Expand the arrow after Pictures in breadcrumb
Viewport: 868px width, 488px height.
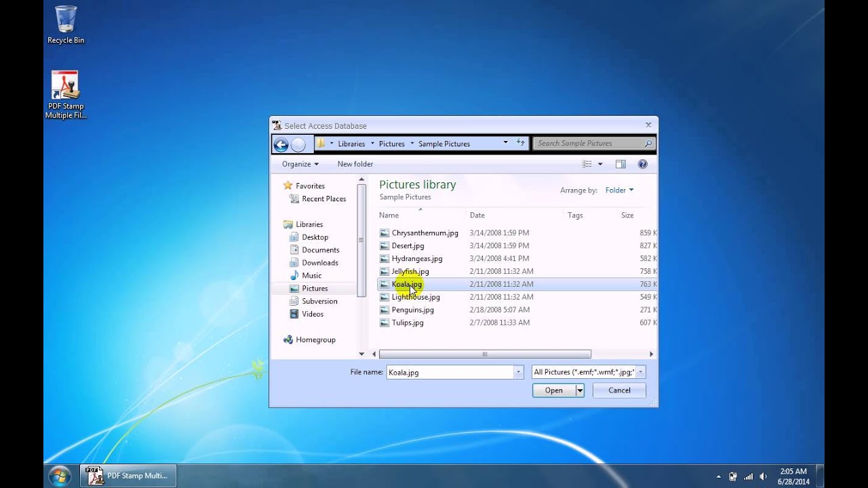[412, 144]
